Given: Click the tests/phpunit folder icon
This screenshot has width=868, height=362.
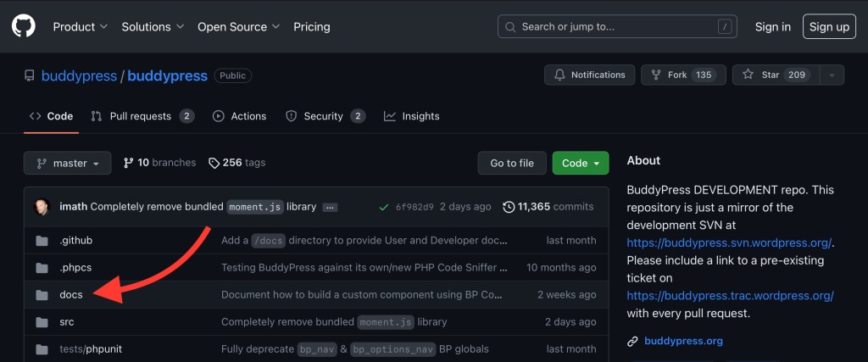Looking at the screenshot, I should coord(42,349).
